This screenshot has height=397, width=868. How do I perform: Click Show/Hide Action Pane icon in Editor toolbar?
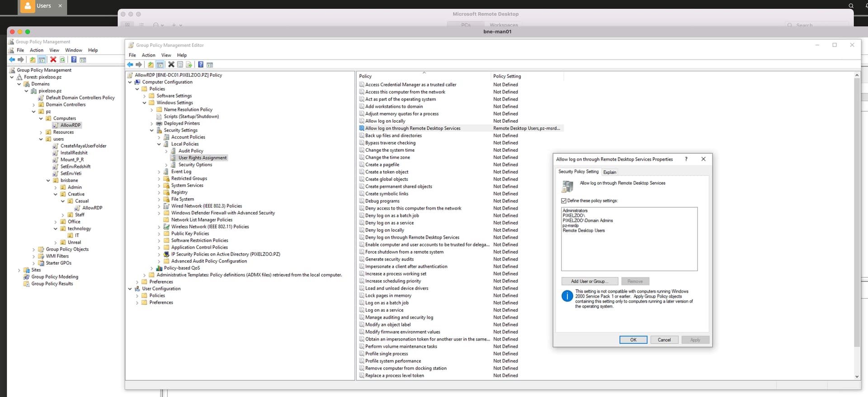210,65
